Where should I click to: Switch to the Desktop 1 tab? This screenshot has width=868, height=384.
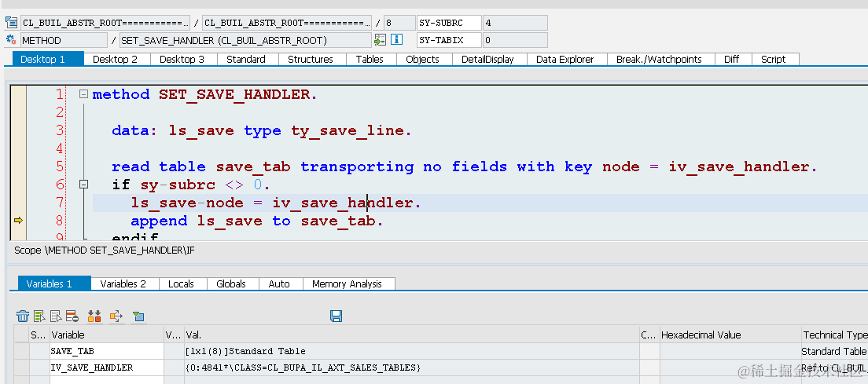pos(48,59)
